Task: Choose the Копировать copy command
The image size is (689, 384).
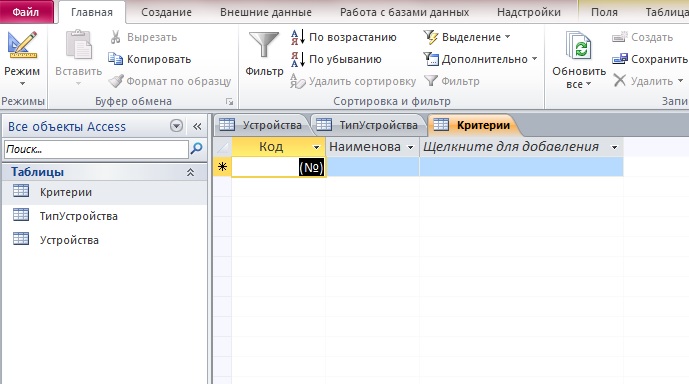Action: [150, 59]
